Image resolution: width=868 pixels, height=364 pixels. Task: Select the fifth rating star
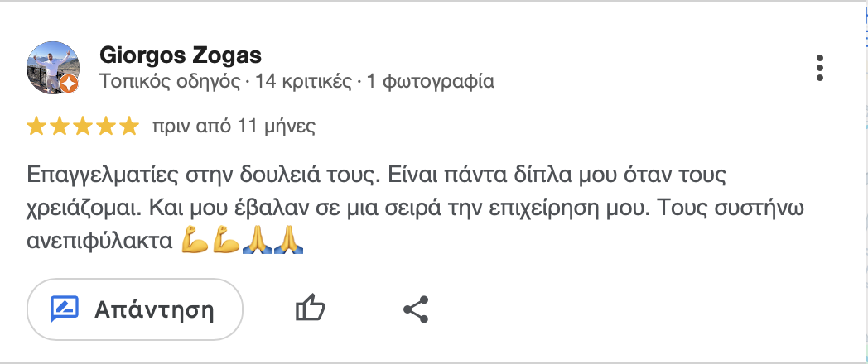128,127
